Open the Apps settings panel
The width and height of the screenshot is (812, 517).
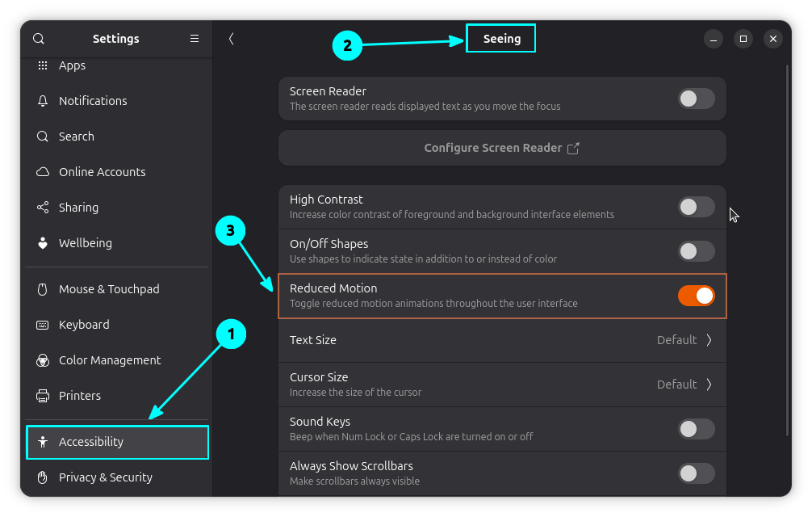point(117,65)
